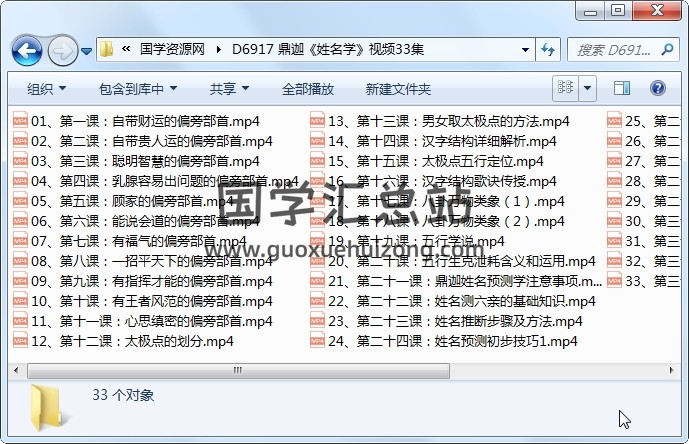The height and width of the screenshot is (444, 689).
Task: Click MP4 icon of 01、第一课 file
Action: (20, 120)
